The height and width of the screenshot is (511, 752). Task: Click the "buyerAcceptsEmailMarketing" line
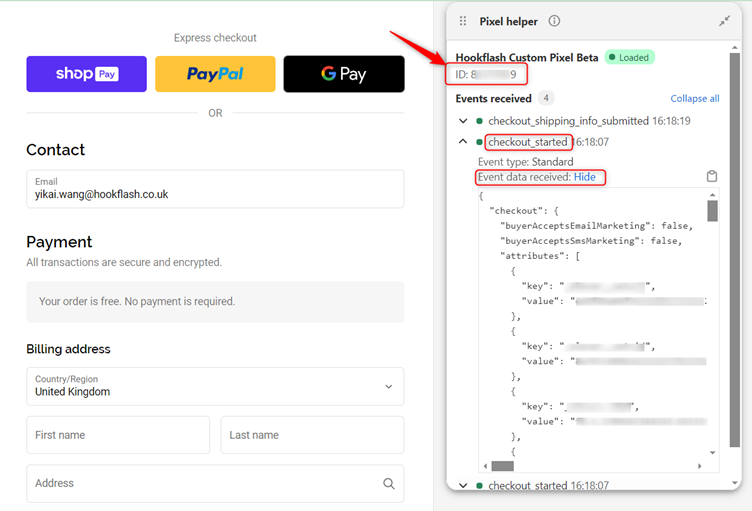pyautogui.click(x=596, y=226)
